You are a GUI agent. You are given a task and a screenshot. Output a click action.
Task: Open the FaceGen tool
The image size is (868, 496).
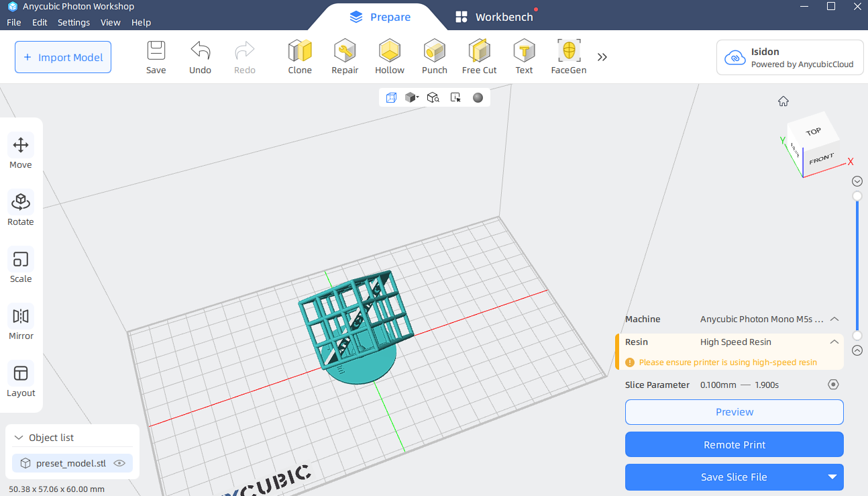tap(569, 51)
